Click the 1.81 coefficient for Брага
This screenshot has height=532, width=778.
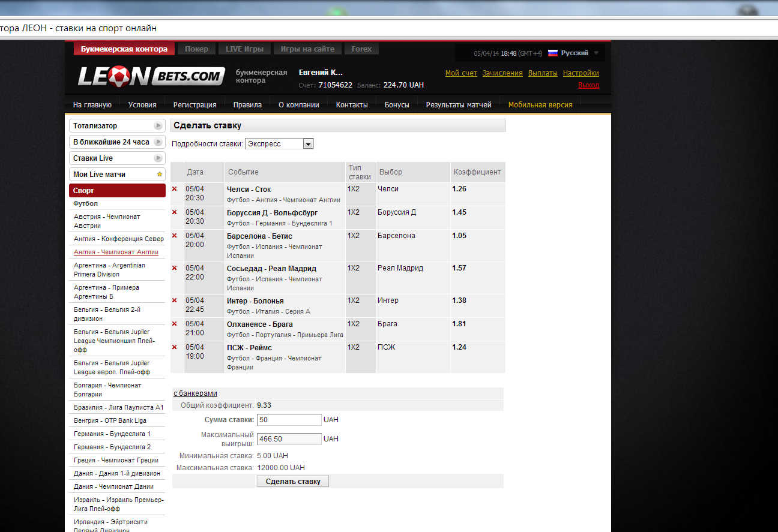point(459,324)
